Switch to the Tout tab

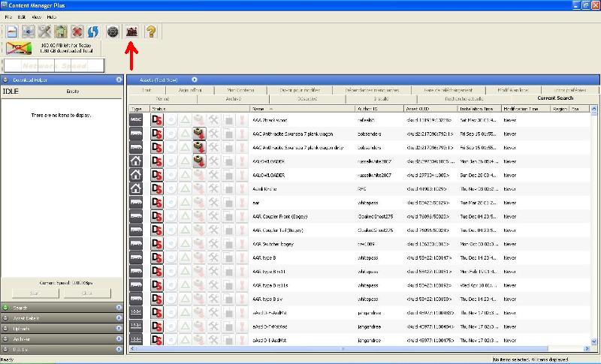146,90
